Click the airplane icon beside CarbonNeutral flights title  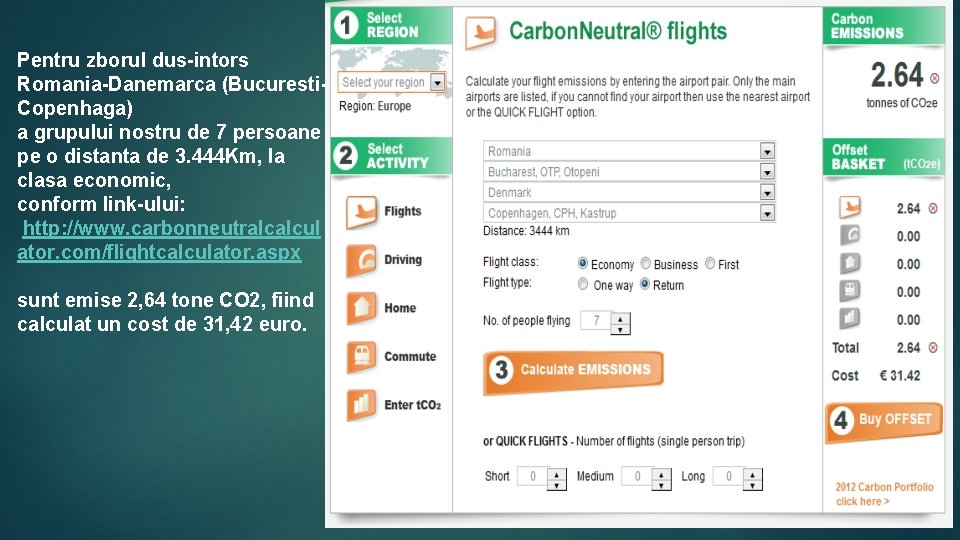(x=481, y=32)
